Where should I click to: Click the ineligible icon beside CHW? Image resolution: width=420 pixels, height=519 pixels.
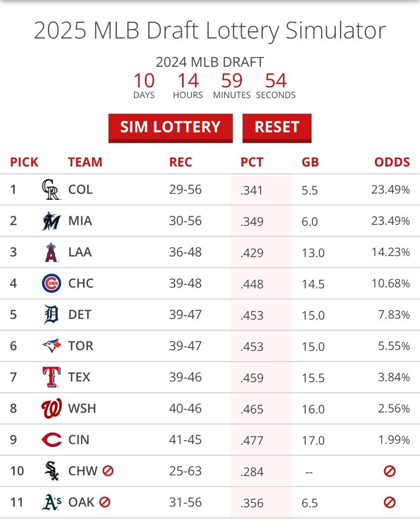pos(108,471)
